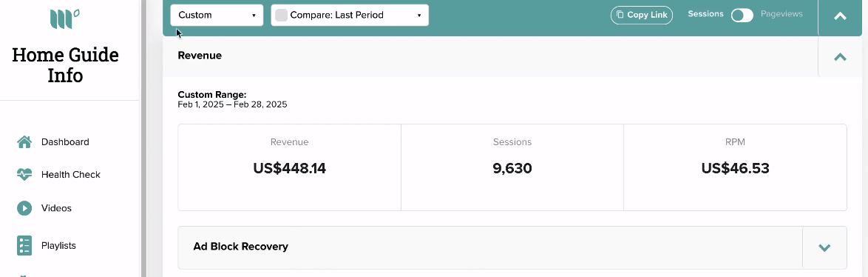Click the RPM US$46.53 card
This screenshot has width=868, height=277.
click(x=735, y=167)
